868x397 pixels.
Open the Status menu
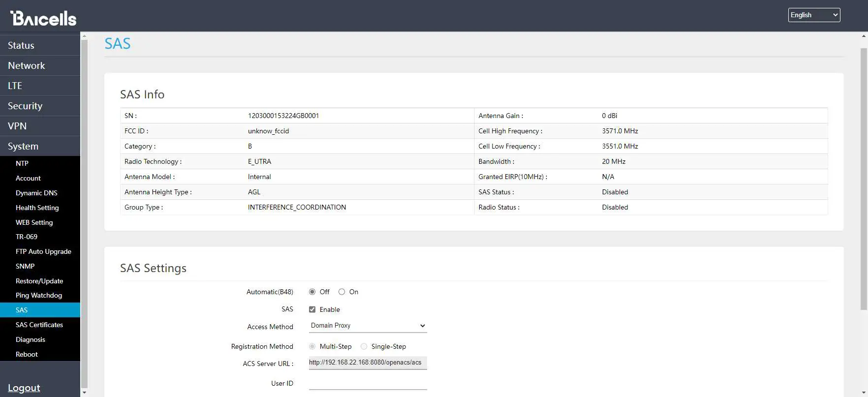pos(21,45)
